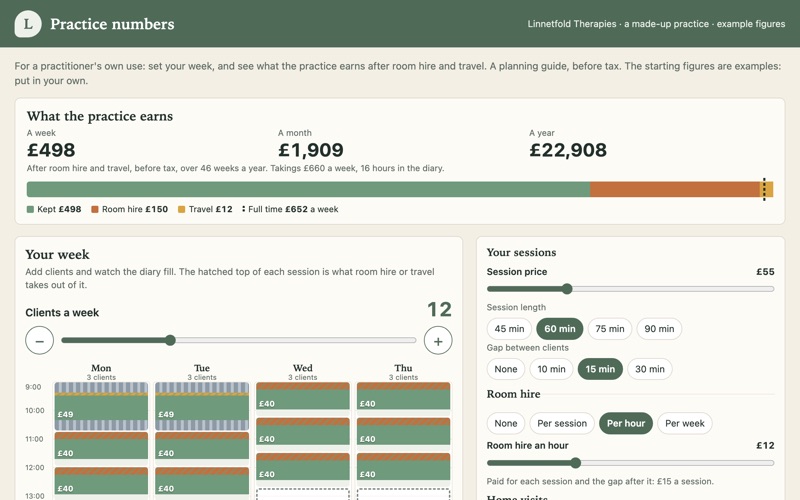
Task: Adjust the Clients a week slider
Action: click(239, 340)
